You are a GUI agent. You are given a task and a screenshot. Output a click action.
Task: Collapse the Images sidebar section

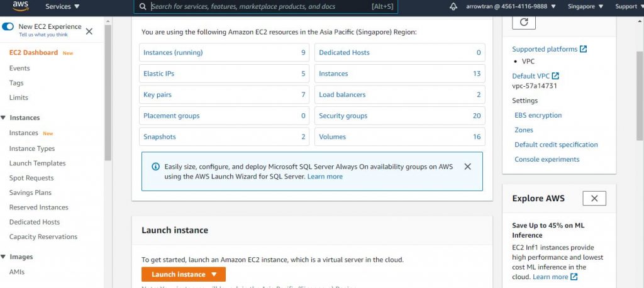click(3, 257)
